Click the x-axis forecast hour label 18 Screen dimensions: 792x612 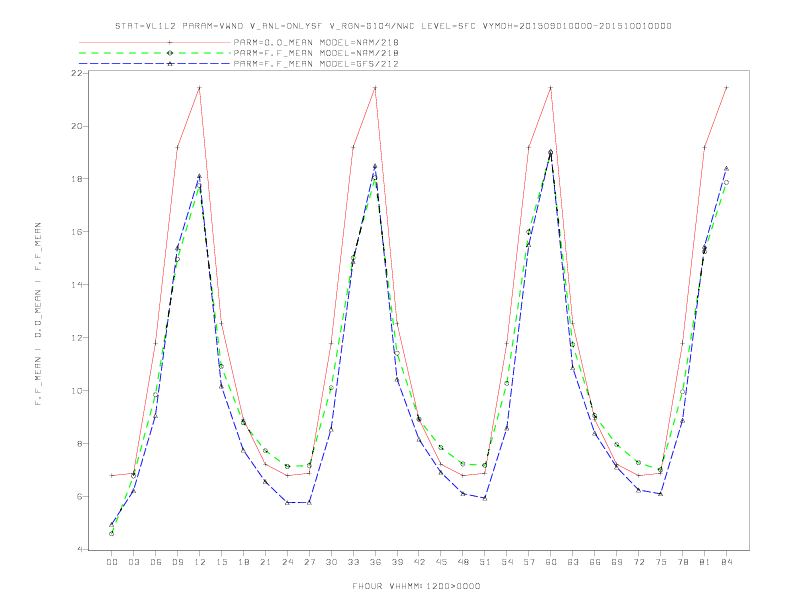coord(243,562)
